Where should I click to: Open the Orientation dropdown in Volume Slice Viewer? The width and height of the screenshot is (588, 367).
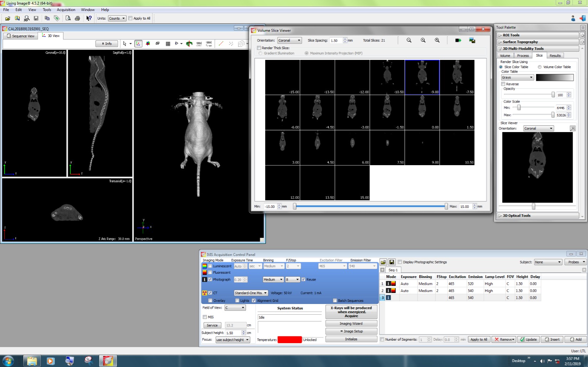(289, 40)
